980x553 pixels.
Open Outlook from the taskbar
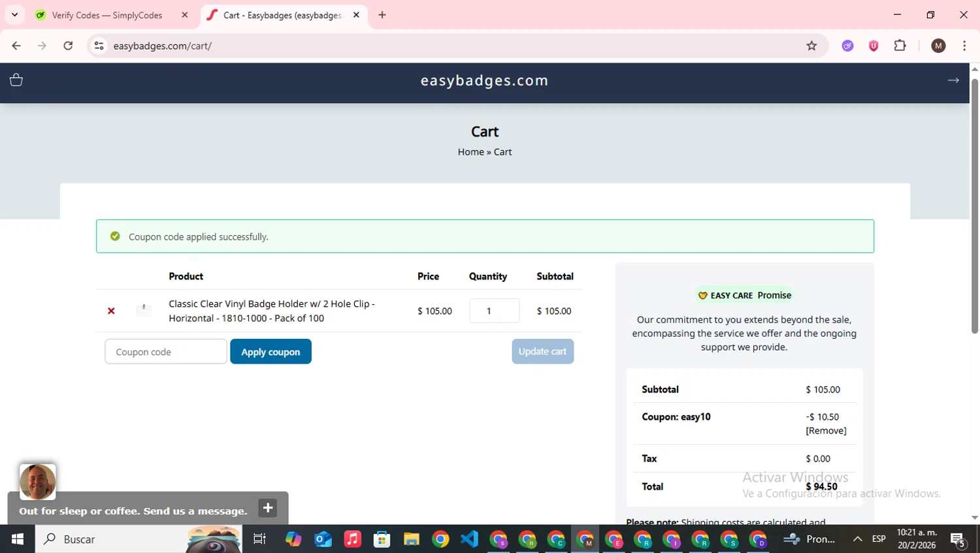[x=323, y=539]
